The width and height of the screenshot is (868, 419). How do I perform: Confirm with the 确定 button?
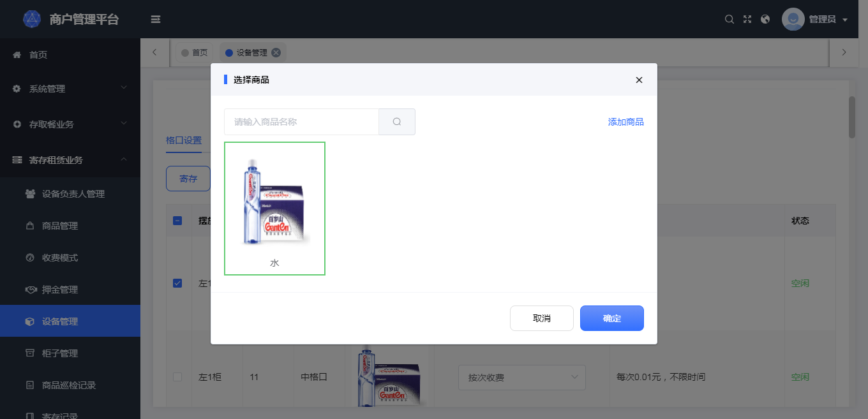pos(612,318)
